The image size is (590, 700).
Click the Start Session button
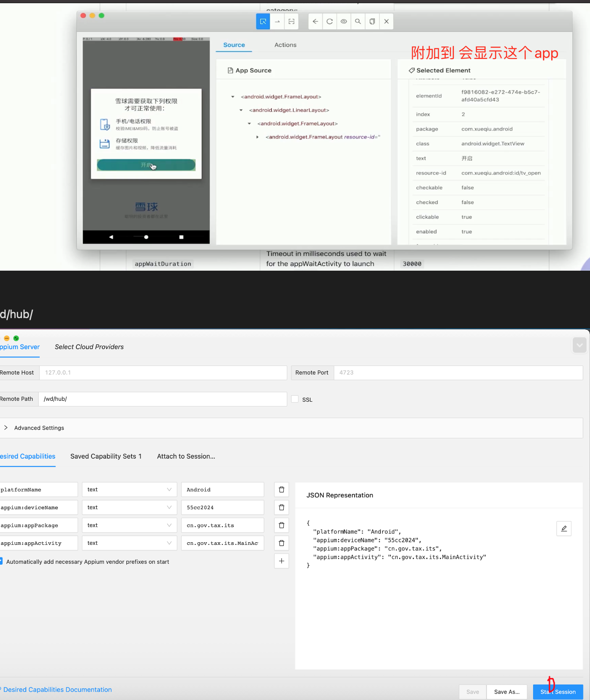pos(558,692)
